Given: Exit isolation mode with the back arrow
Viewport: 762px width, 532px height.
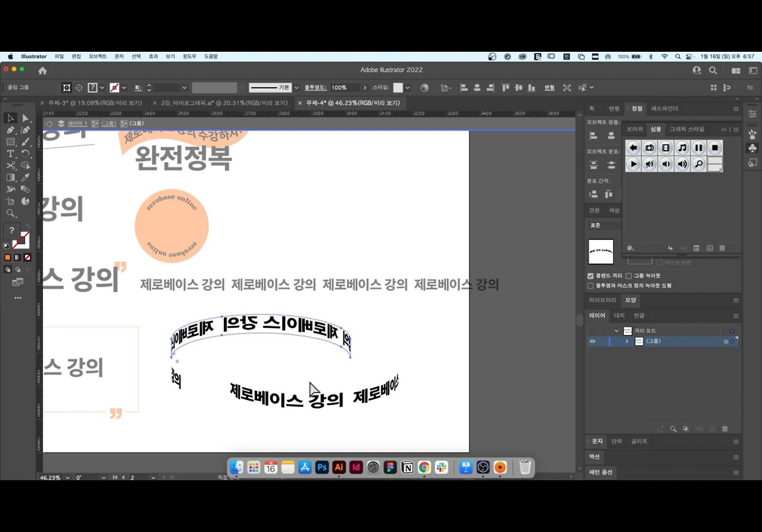Looking at the screenshot, I should pos(49,124).
